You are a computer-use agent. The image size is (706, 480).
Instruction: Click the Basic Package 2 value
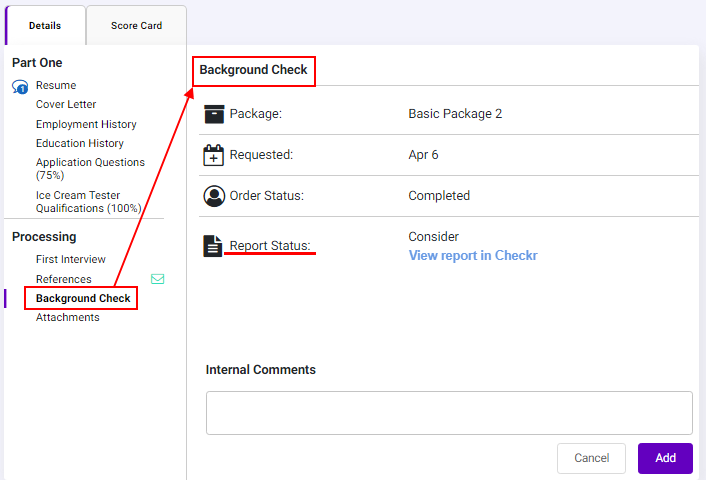[455, 114]
